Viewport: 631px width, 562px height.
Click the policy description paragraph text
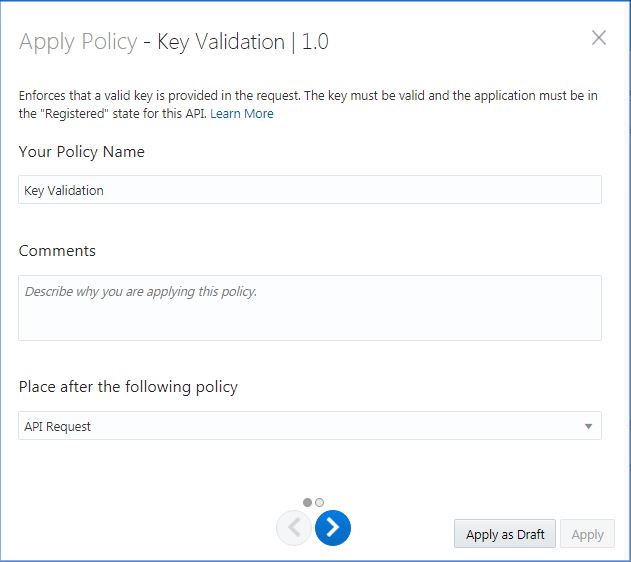pyautogui.click(x=300, y=96)
